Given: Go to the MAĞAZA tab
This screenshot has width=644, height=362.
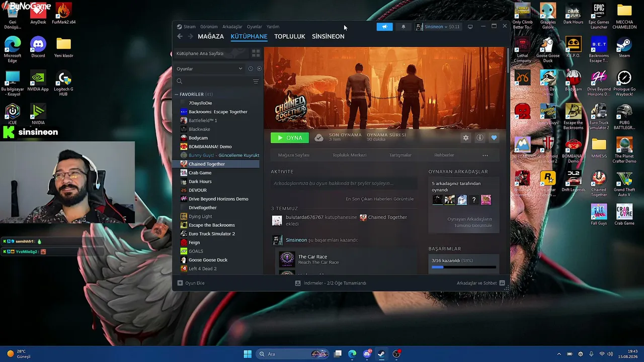Looking at the screenshot, I should 211,36.
